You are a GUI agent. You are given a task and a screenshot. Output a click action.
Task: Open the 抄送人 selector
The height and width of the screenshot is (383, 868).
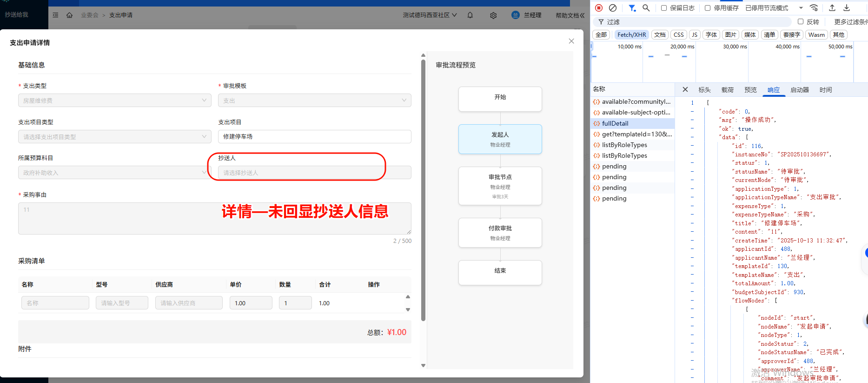pos(315,173)
